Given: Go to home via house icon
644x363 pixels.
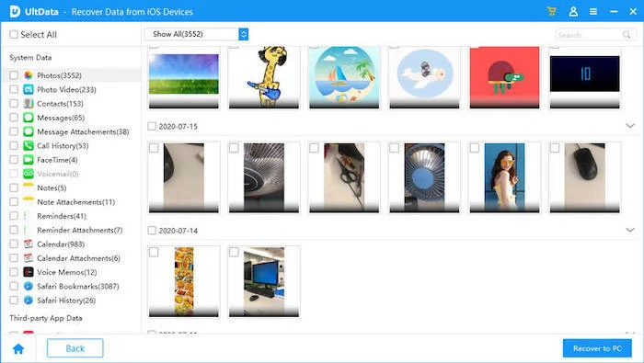Looking at the screenshot, I should [x=18, y=348].
